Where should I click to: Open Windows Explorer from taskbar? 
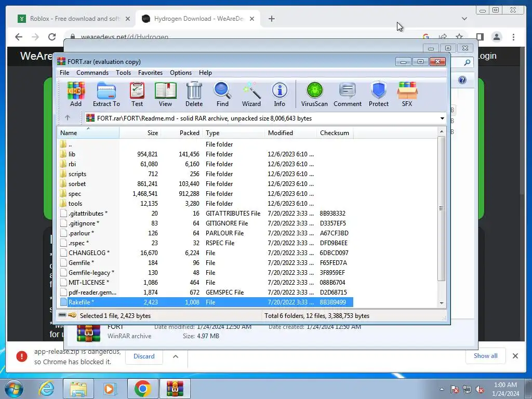(78, 389)
